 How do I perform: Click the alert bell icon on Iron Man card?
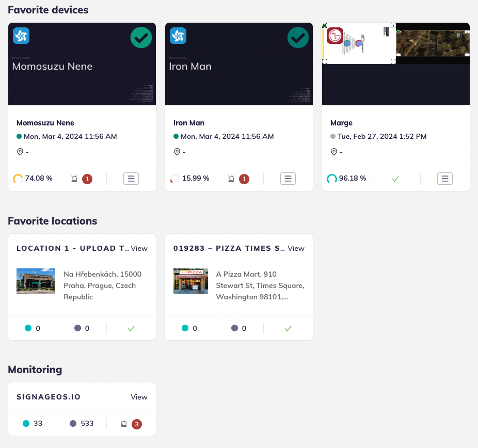tap(231, 179)
